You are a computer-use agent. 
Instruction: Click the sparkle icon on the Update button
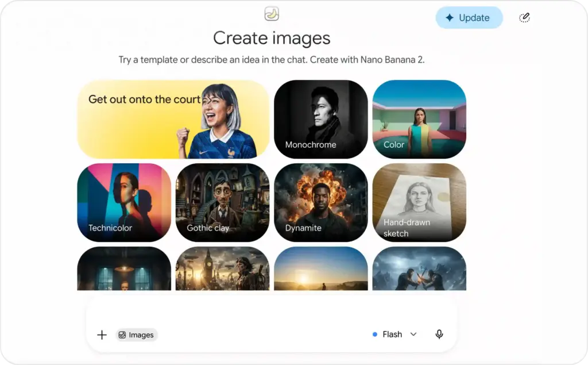pyautogui.click(x=449, y=18)
